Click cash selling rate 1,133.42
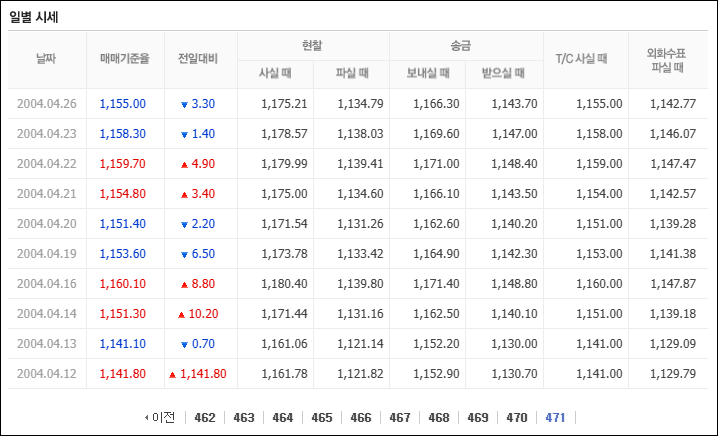 click(x=360, y=254)
